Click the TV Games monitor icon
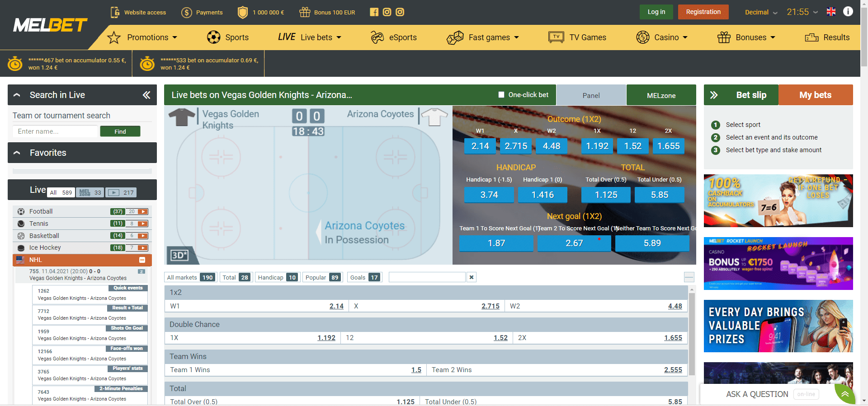This screenshot has width=868, height=406. coord(556,37)
